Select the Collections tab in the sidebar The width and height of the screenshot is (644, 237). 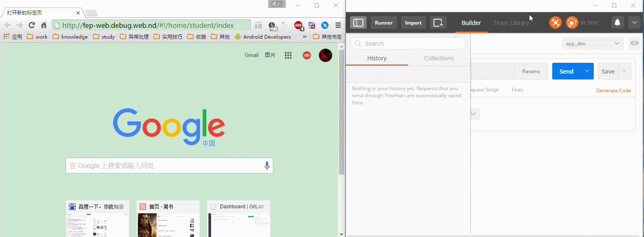pos(439,58)
